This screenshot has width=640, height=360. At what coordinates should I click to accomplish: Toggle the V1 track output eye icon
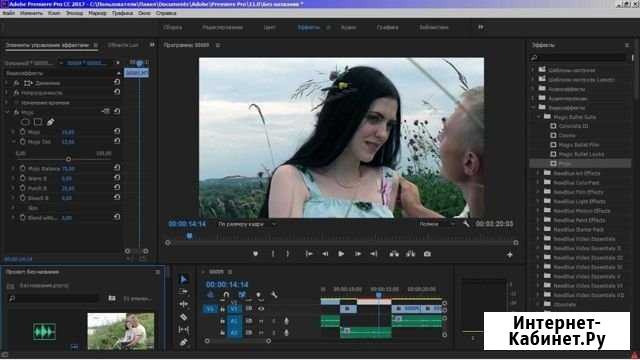click(261, 309)
